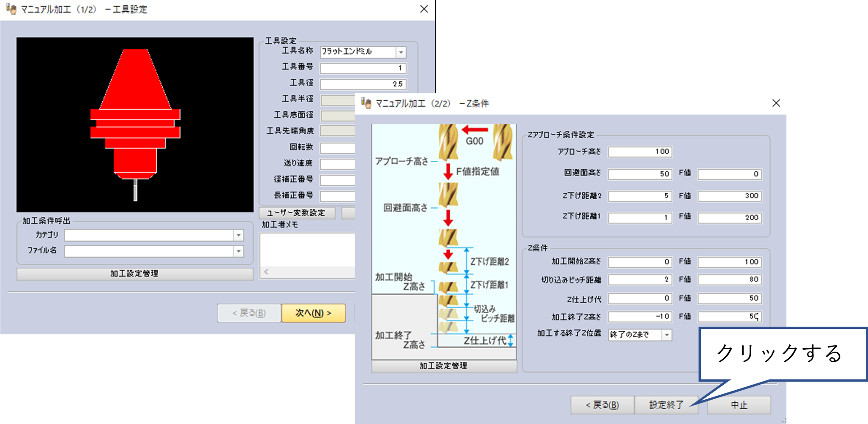The height and width of the screenshot is (424, 868).
Task: Click the マニュアル加工 (2/2) title icon
Action: tap(366, 103)
